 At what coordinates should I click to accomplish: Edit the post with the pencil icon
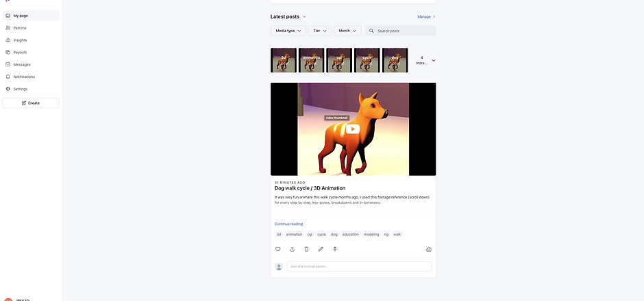click(321, 249)
